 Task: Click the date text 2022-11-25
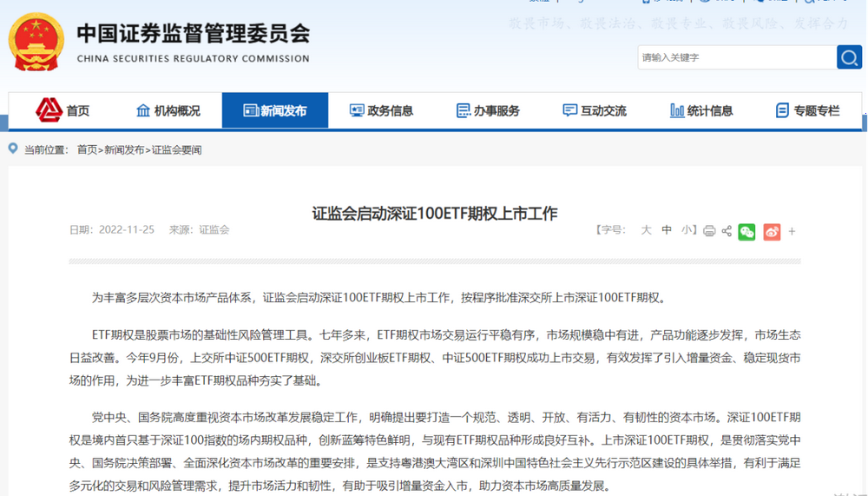click(x=127, y=229)
